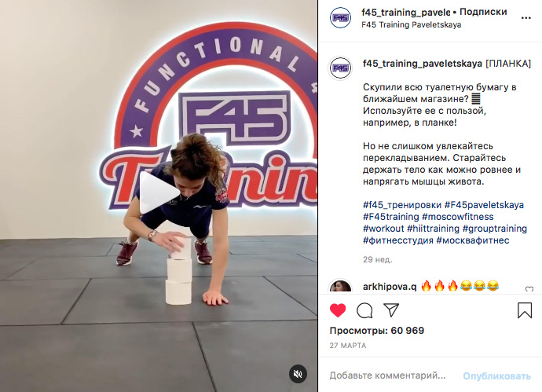This screenshot has height=392, width=542.
Task: Open comment bubble icon
Action: [x=364, y=310]
